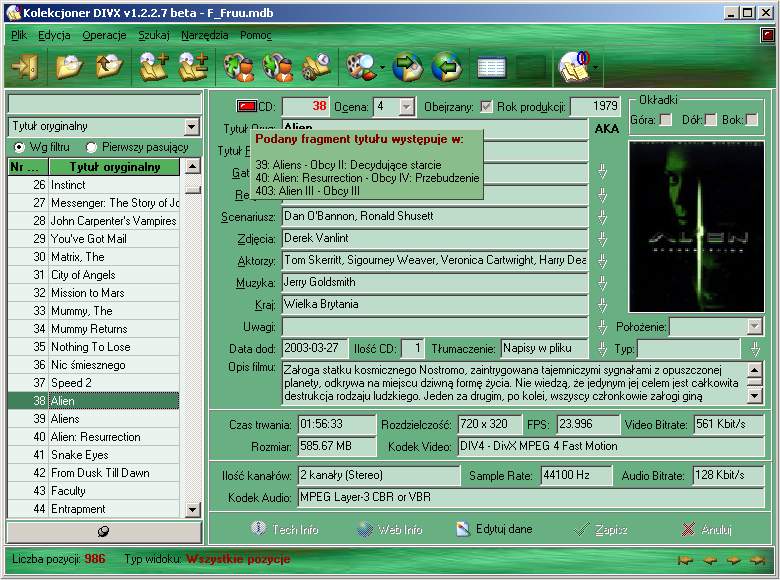780x580 pixels.
Task: Expand the 'Tytuł oryginalny' filter dropdown
Action: click(192, 127)
